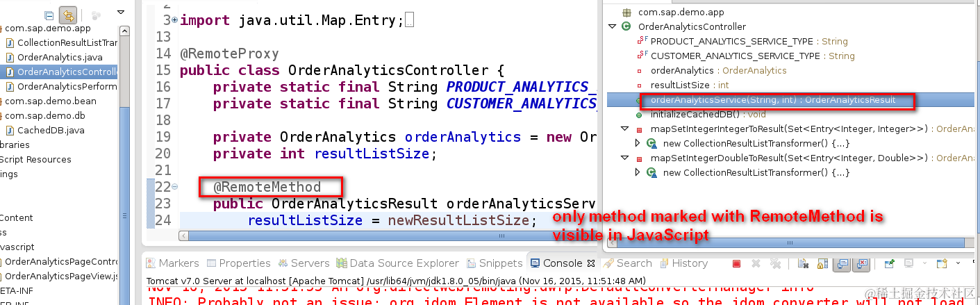Screen dimensions: 980x305
Task: Open OrderAnalyticsPerform file in Package Explorer
Action: [61, 86]
